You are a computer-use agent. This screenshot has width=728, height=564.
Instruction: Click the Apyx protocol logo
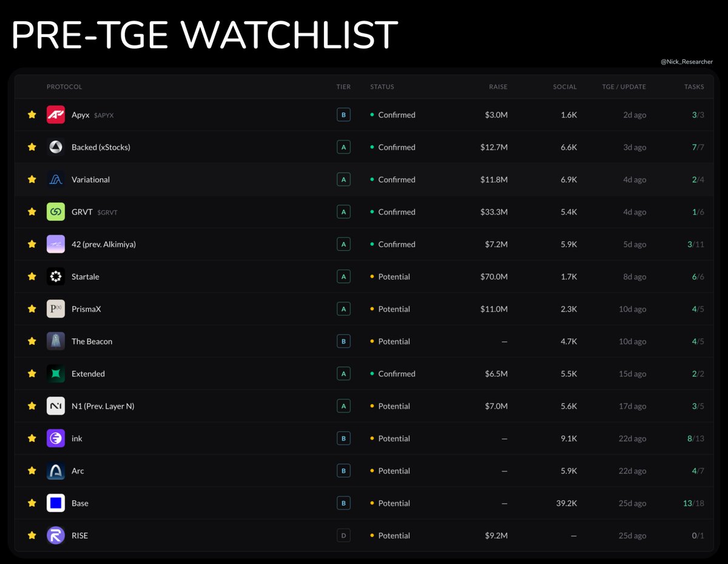click(x=56, y=115)
